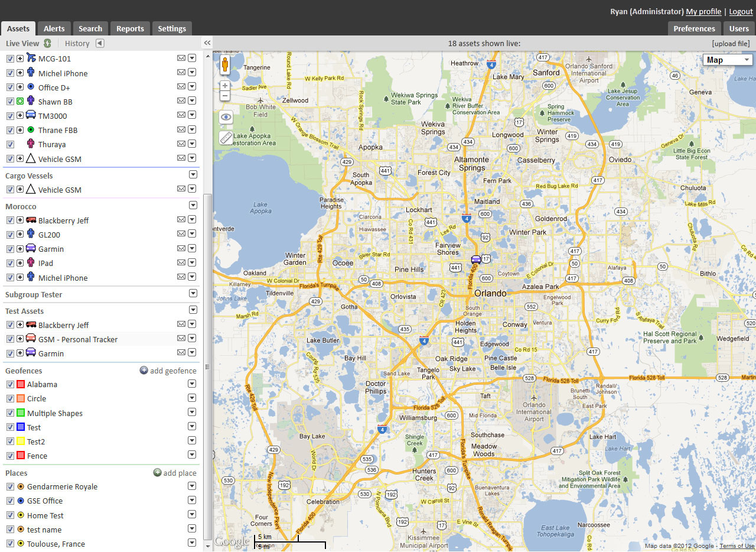This screenshot has width=756, height=552.
Task: Open the Alerts tab
Action: [54, 28]
